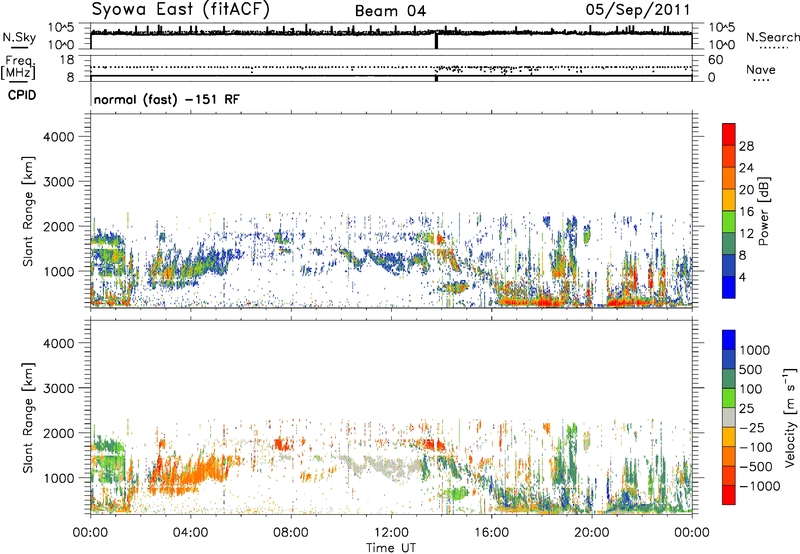Click the rightmost "00:00" time tick label

[692, 533]
